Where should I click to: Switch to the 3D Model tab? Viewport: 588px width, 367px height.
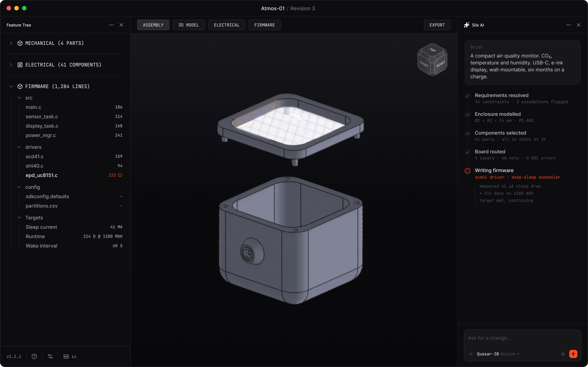189,25
